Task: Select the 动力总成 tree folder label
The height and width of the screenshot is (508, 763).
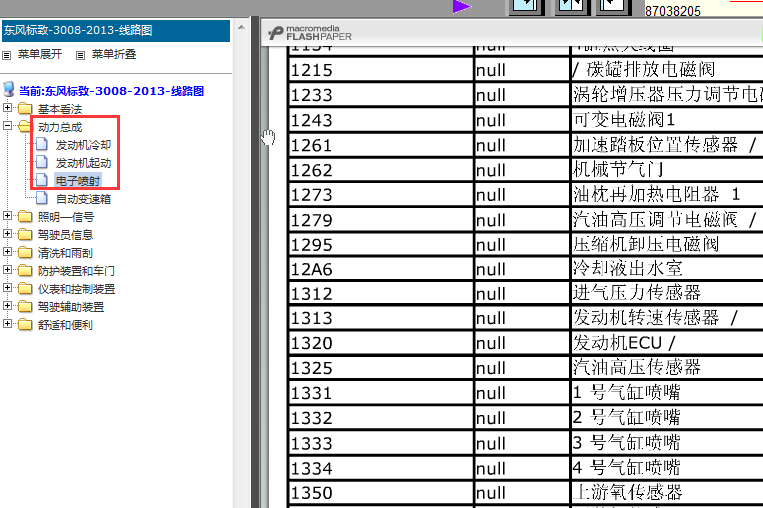Action: click(x=60, y=127)
